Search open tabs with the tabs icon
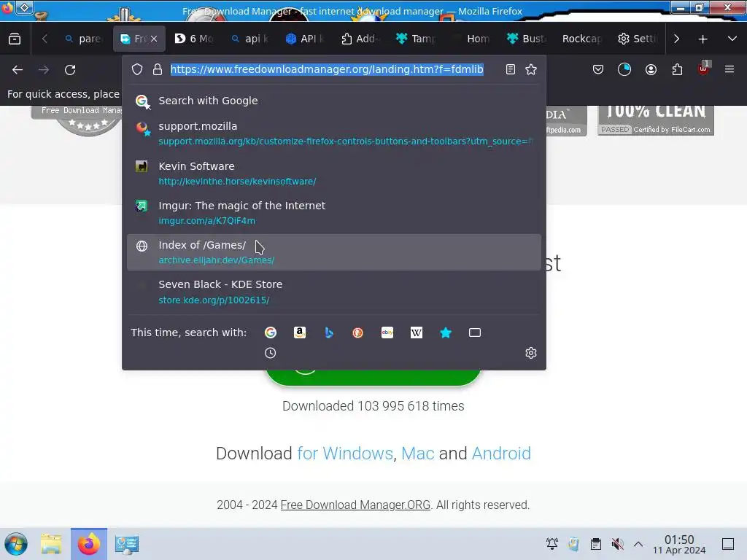 474,332
